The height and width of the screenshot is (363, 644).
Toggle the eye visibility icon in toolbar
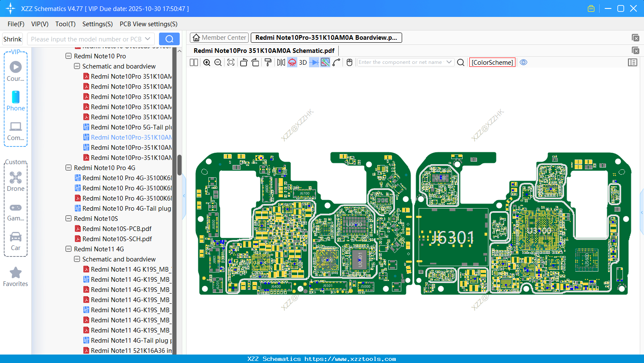tap(523, 62)
